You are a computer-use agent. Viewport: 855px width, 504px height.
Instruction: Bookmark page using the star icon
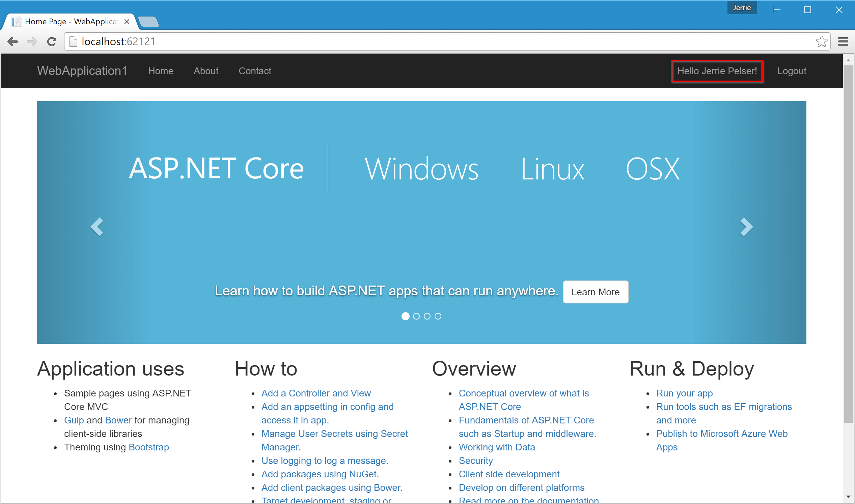(821, 41)
